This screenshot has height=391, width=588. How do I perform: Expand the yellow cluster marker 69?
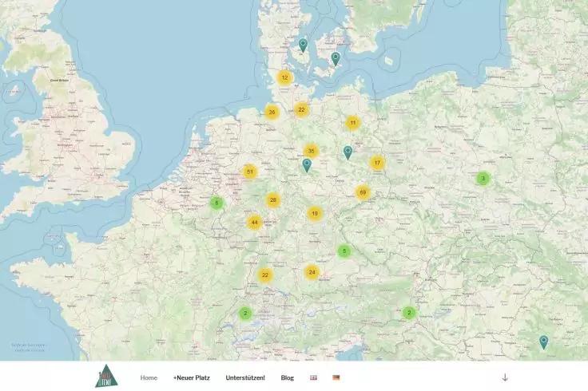363,192
